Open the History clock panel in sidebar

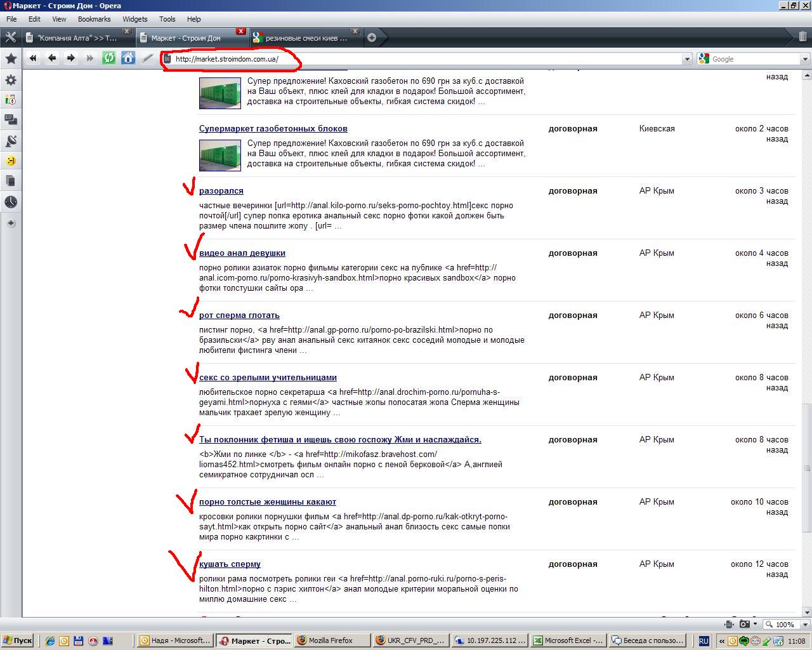click(x=11, y=202)
